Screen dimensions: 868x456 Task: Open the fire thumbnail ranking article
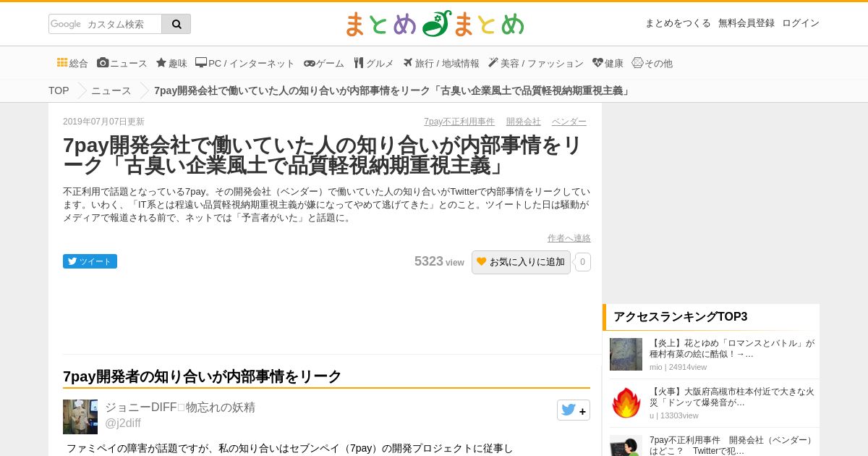[x=626, y=403]
